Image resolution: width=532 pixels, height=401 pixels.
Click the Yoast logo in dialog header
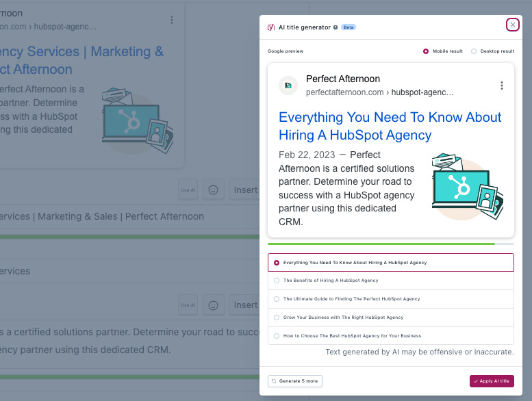[x=271, y=27]
